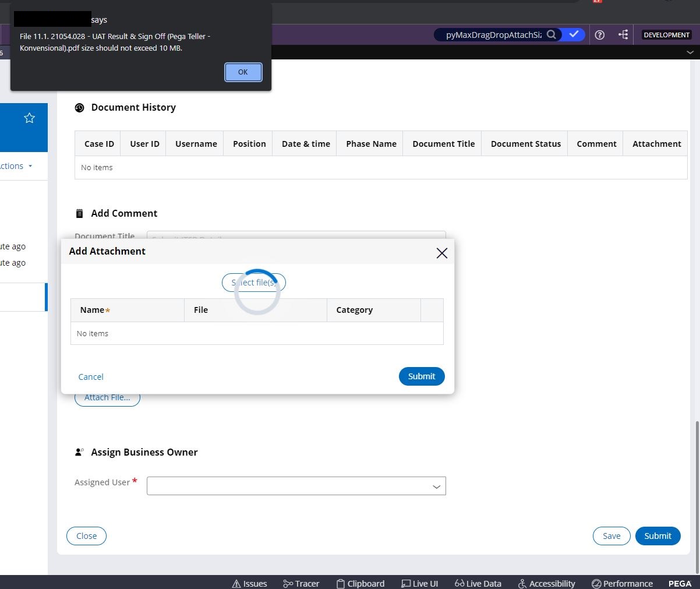Viewport: 700px width, 589px height.
Task: Submit the Add Attachment dialog
Action: 421,376
